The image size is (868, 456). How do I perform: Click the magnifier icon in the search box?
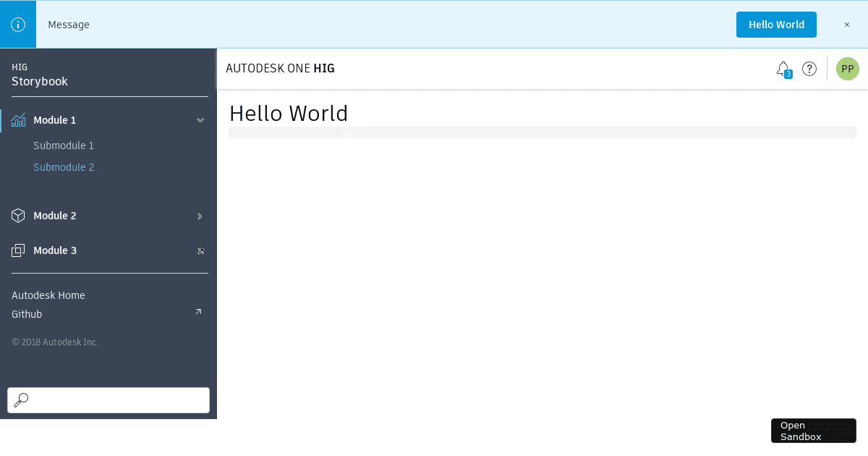tap(22, 400)
